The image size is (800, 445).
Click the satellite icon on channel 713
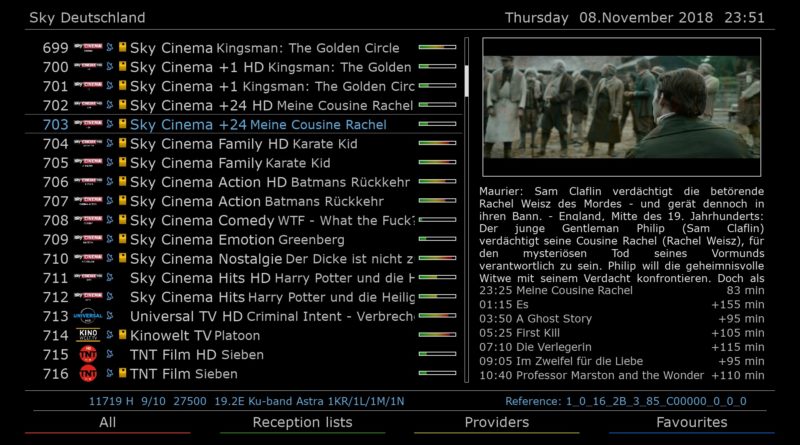[110, 316]
